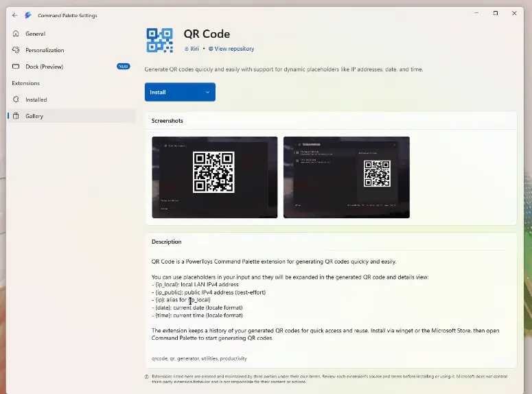Click the '{date}: current date' line

(197, 308)
